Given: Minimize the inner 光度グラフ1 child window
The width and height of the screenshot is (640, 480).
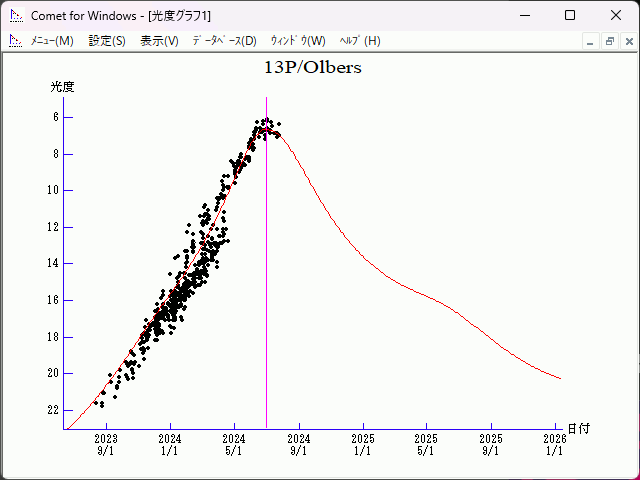Looking at the screenshot, I should click(x=590, y=41).
